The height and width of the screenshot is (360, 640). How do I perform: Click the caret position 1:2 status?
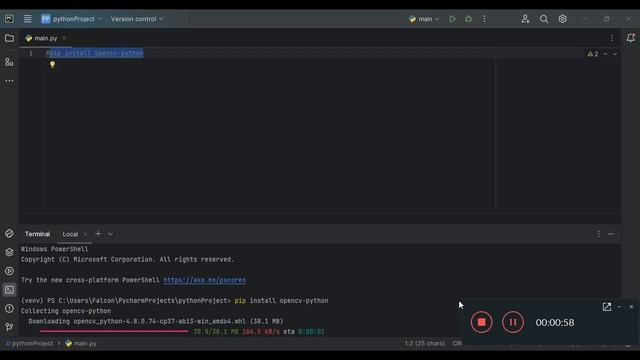[424, 343]
